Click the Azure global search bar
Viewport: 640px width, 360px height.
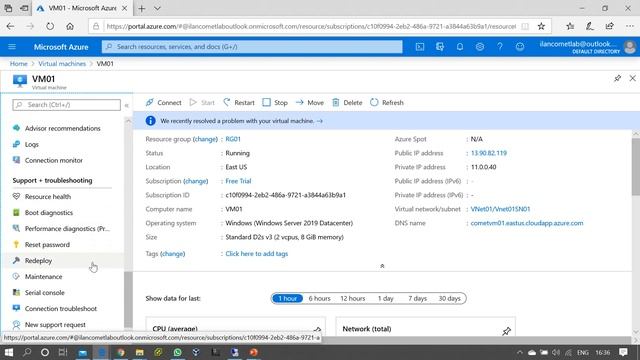[252, 47]
